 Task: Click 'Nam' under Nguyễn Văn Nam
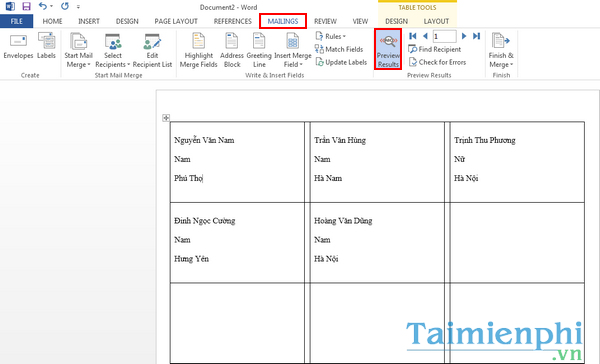[x=182, y=159]
